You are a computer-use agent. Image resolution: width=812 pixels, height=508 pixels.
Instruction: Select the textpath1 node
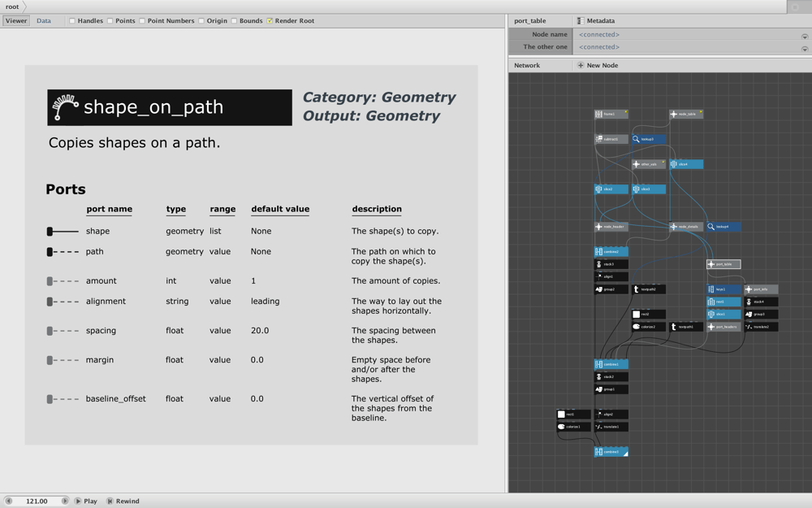click(x=686, y=327)
